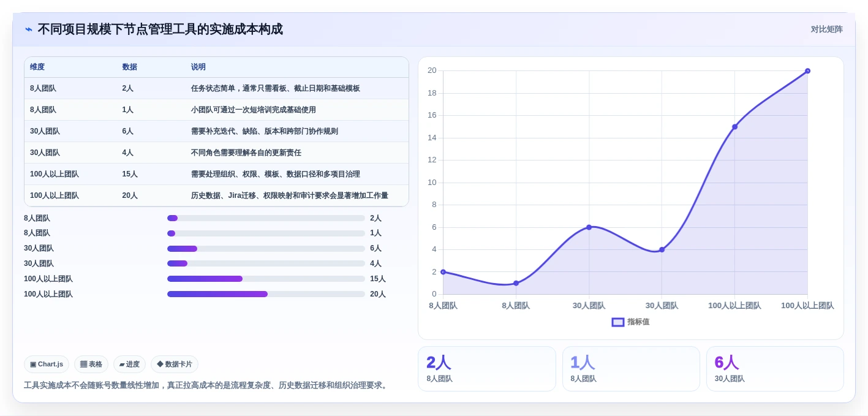Click the y-axis label 12 on the chart
The image size is (868, 416).
(432, 160)
